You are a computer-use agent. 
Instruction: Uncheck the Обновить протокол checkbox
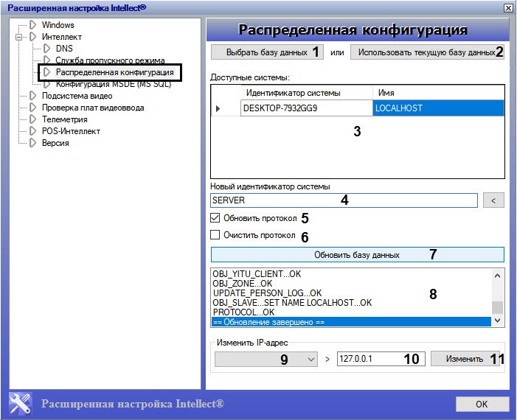point(215,219)
